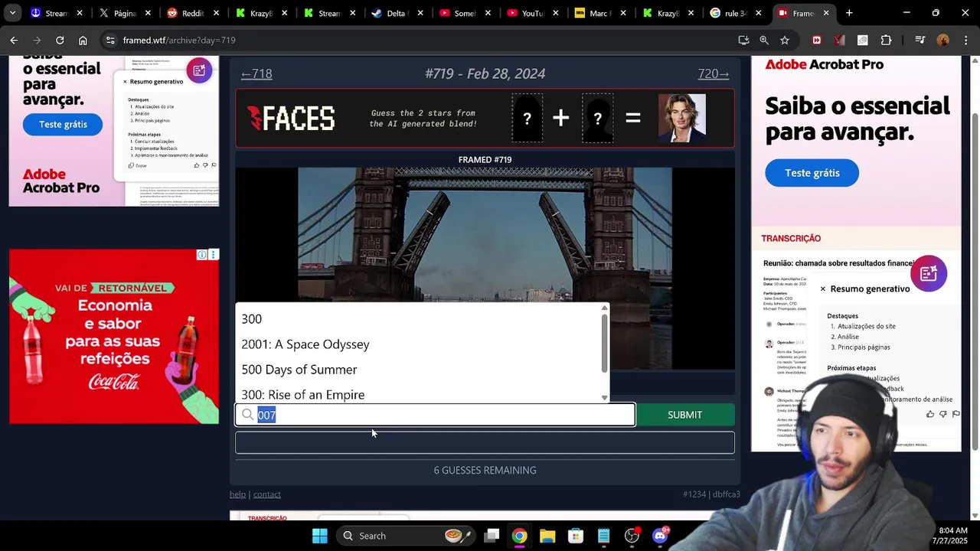Select '300: Rise of an Empire' suggestion
The image size is (980, 551).
coord(422,394)
